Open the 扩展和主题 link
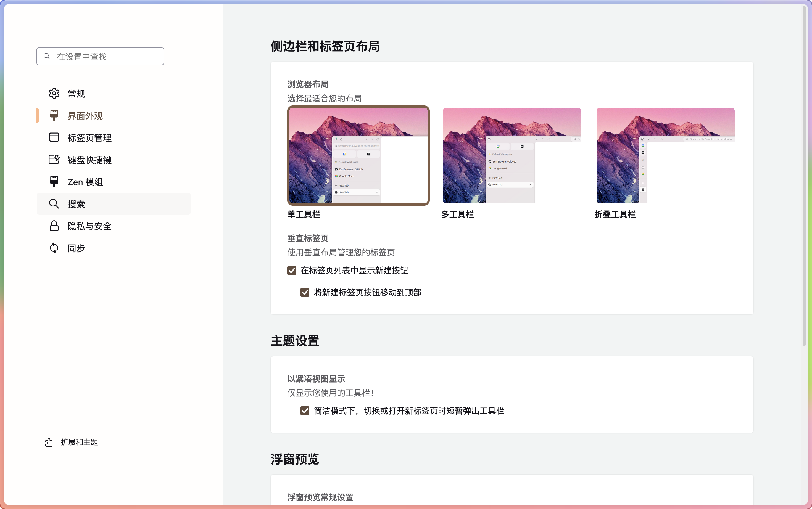The image size is (812, 509). click(80, 442)
